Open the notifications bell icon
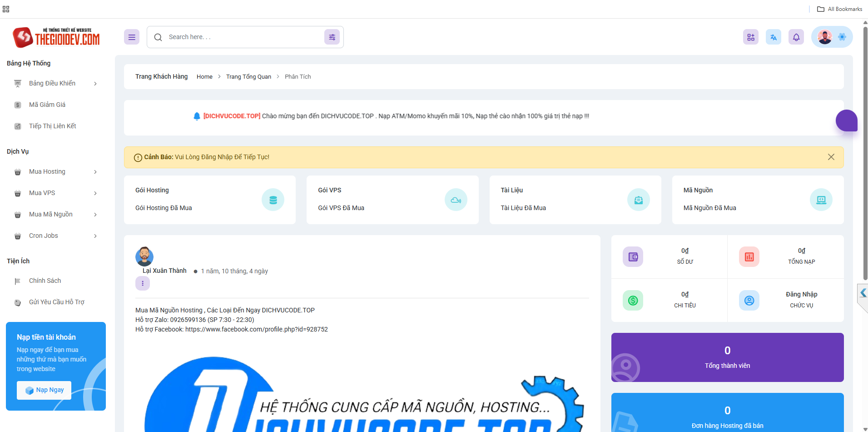 (x=796, y=37)
